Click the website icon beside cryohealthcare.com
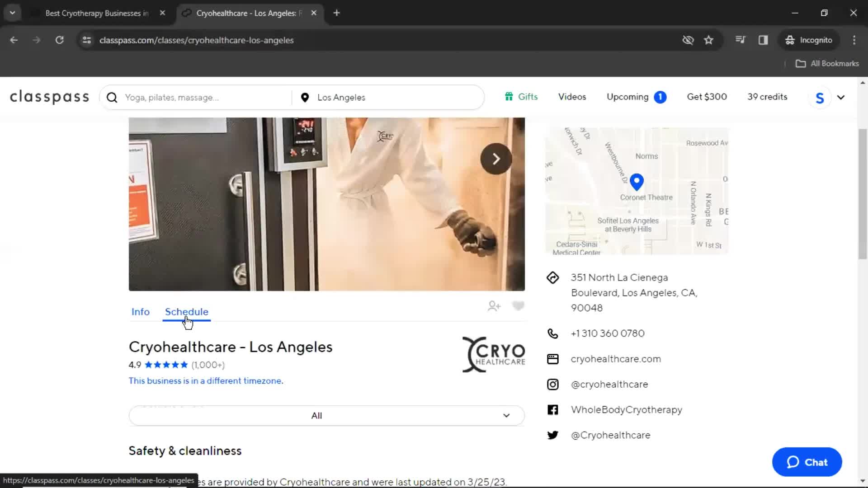 [x=552, y=359]
